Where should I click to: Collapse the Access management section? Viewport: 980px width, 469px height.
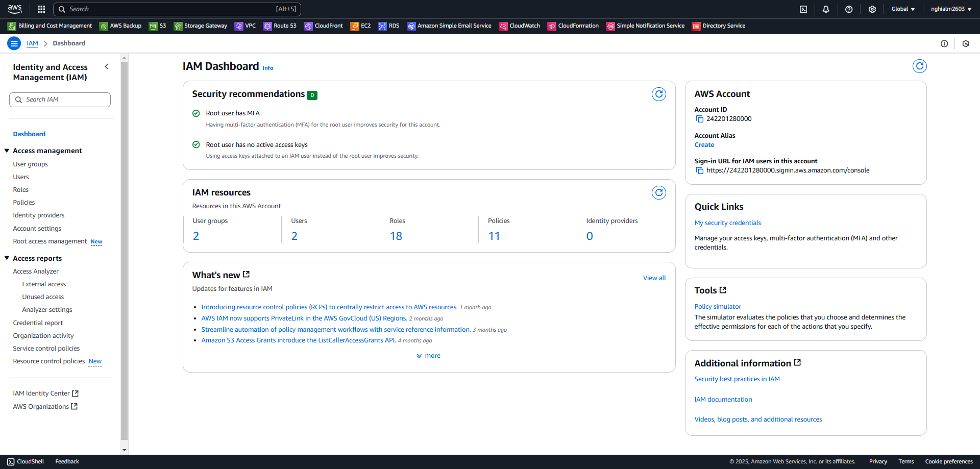(x=7, y=151)
